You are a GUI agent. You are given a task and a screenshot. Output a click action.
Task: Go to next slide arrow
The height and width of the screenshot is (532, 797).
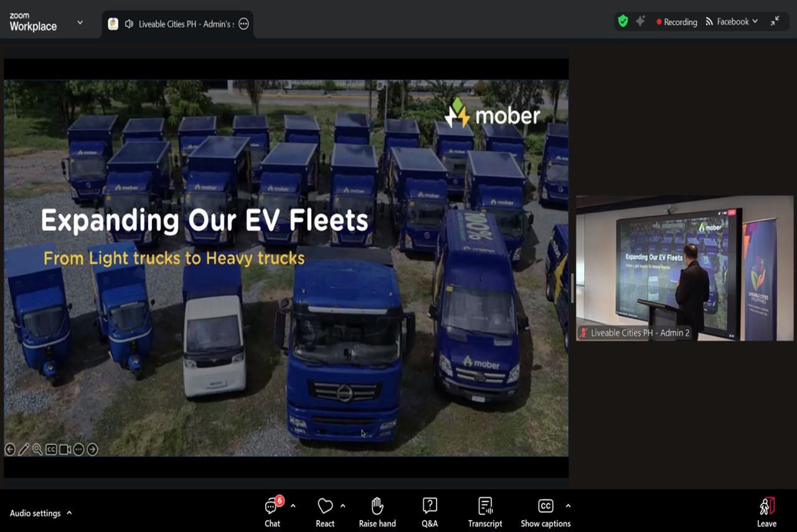pyautogui.click(x=92, y=449)
